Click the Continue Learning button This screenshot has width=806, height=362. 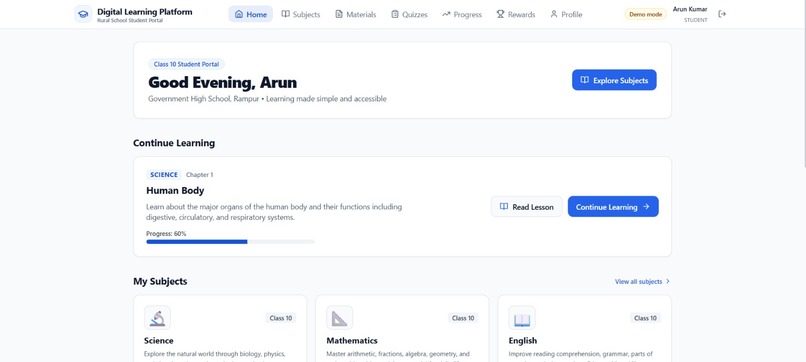click(613, 207)
